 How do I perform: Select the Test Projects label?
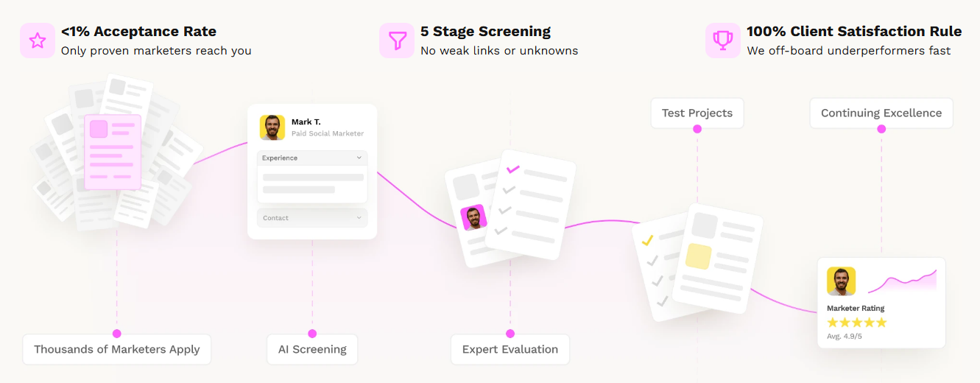tap(697, 113)
